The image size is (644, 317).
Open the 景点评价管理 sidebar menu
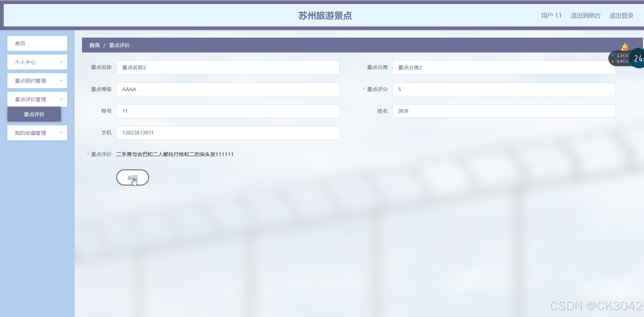(37, 99)
